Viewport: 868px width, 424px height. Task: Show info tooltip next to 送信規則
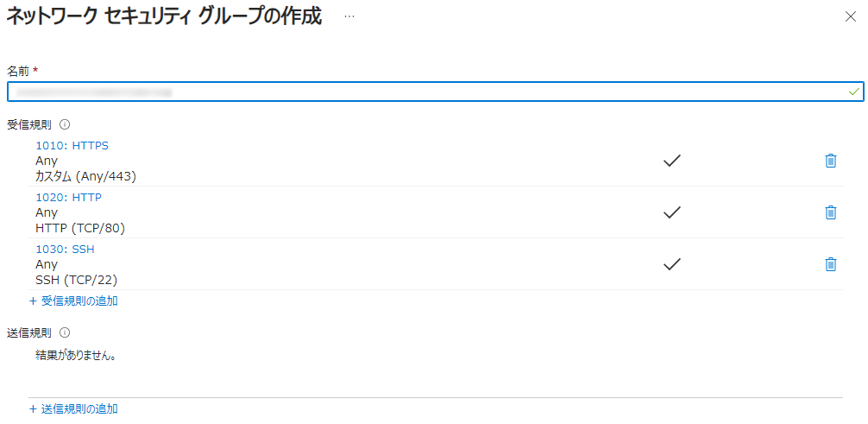coord(64,332)
